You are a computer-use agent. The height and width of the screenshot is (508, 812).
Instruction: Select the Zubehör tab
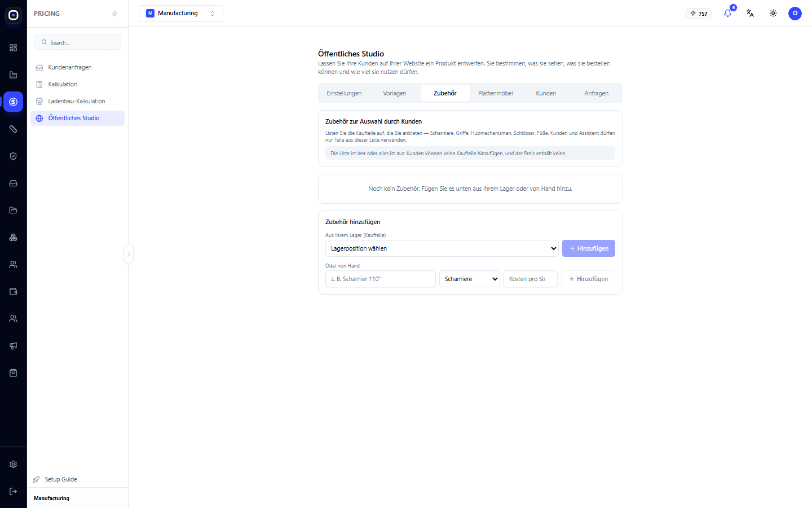coord(445,94)
